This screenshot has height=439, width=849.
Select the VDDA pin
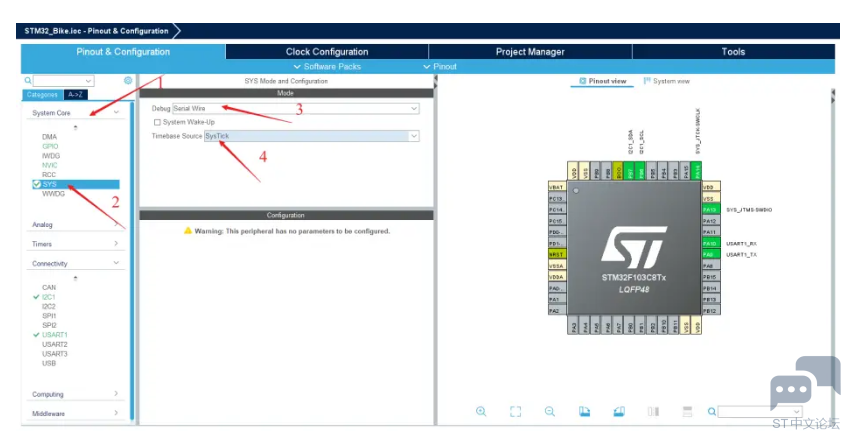point(557,277)
